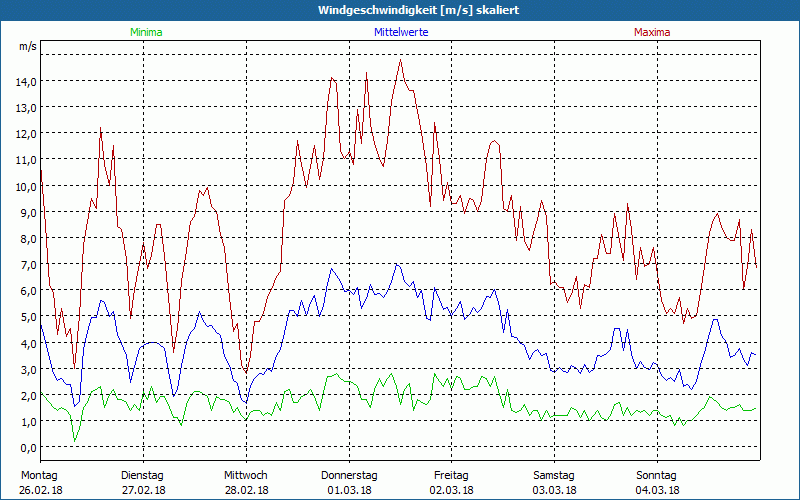The height and width of the screenshot is (500, 800).
Task: Click the Sonntag day label
Action: [x=656, y=476]
